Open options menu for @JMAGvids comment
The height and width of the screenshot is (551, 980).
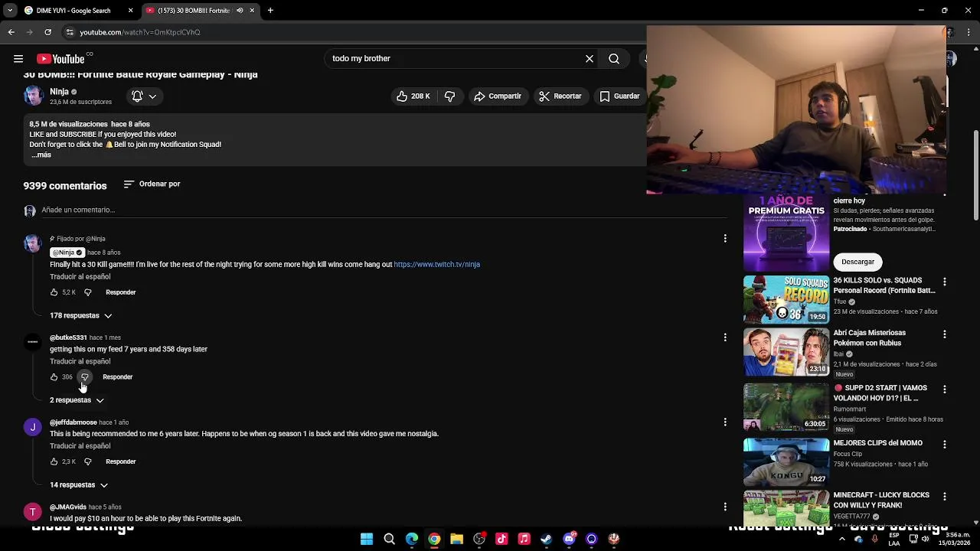tap(725, 507)
